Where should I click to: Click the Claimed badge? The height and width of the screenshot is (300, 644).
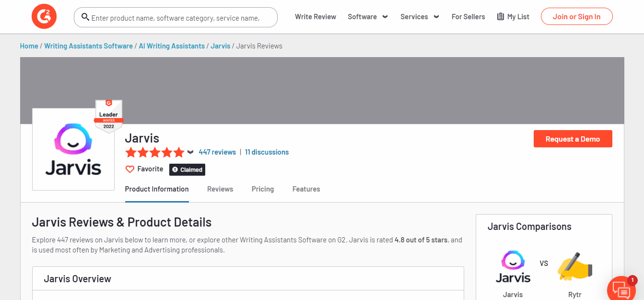click(187, 169)
